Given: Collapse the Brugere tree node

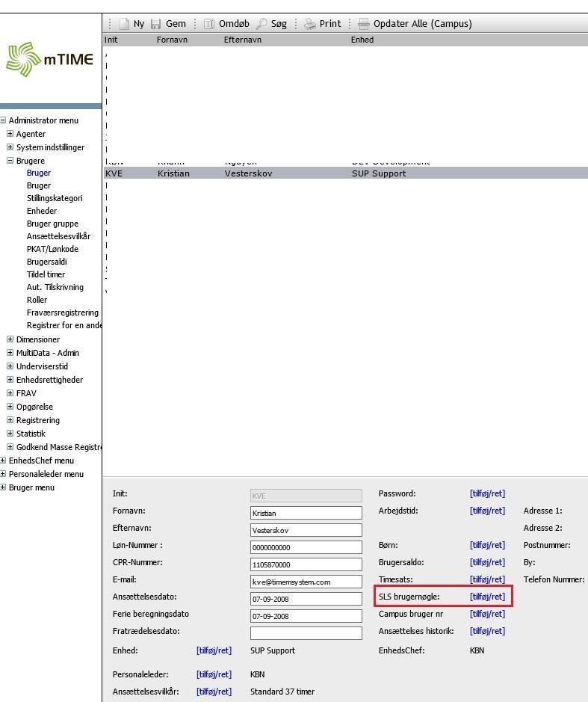Looking at the screenshot, I should coord(10,161).
